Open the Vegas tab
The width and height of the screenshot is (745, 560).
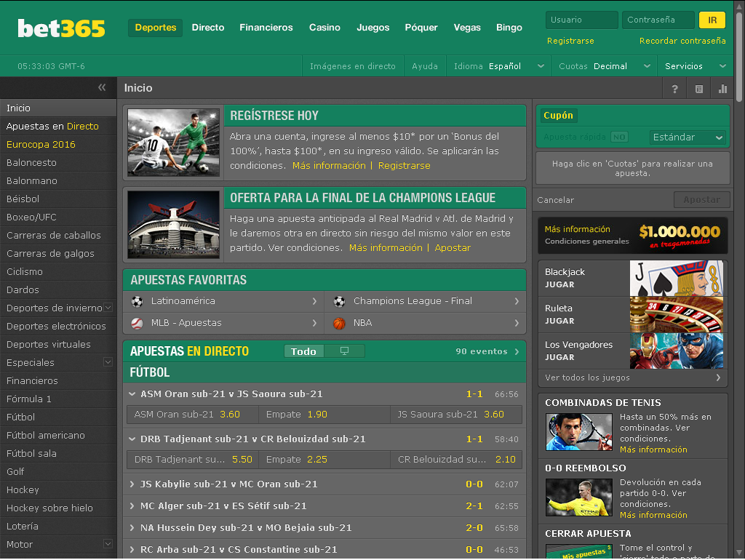pyautogui.click(x=467, y=28)
